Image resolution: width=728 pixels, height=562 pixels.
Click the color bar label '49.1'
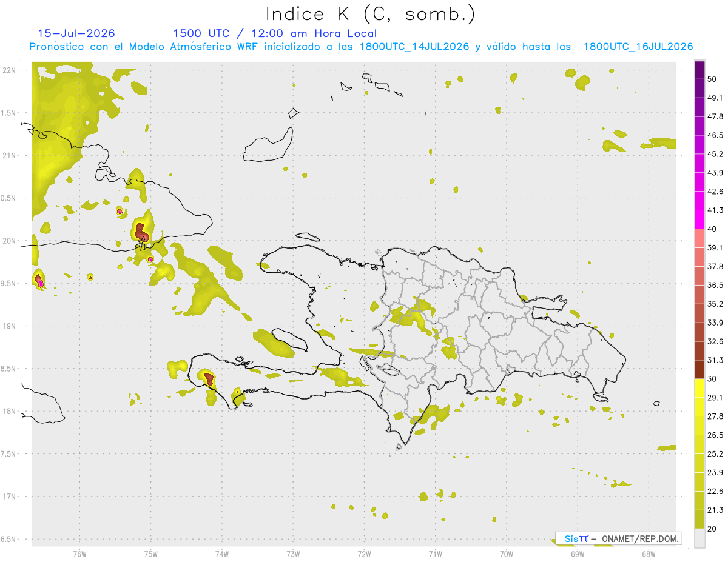(x=715, y=98)
